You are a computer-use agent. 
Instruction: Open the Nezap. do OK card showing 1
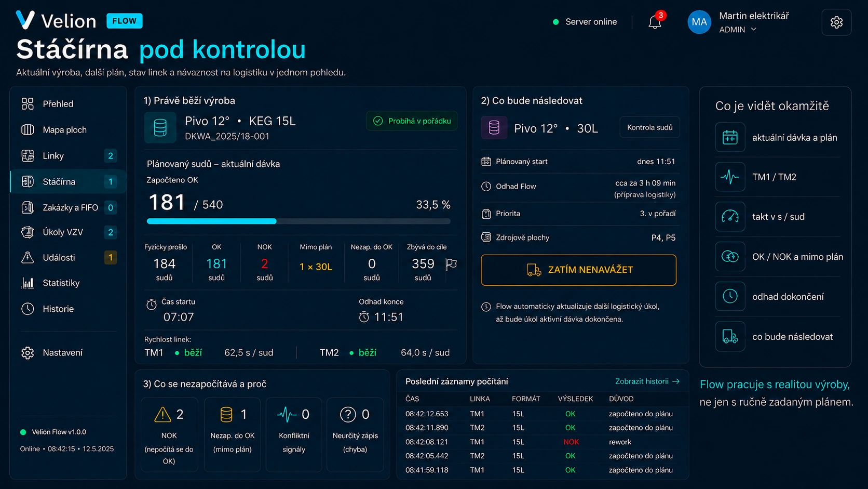pyautogui.click(x=232, y=435)
